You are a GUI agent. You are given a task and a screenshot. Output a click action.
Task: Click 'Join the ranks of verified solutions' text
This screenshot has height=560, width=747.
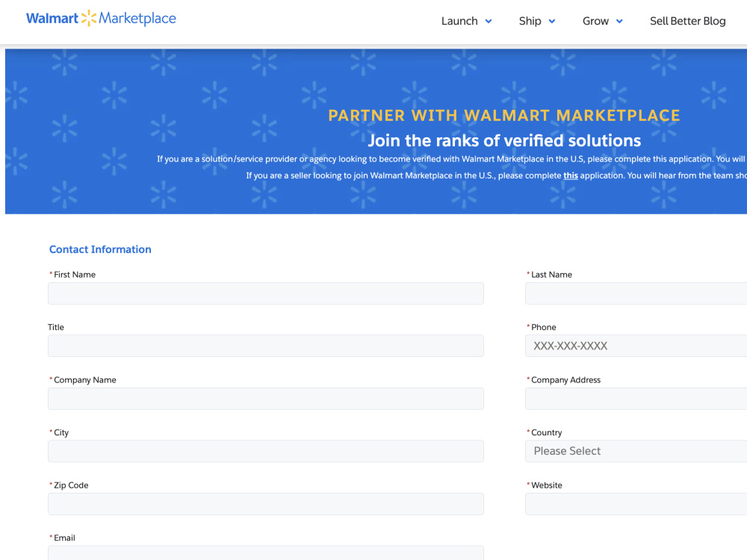pyautogui.click(x=504, y=140)
